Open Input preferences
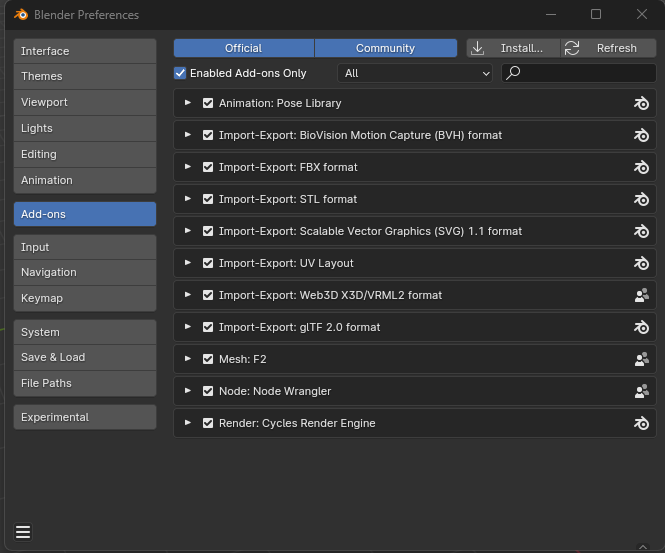Screen dimensions: 665x553 [x=85, y=247]
